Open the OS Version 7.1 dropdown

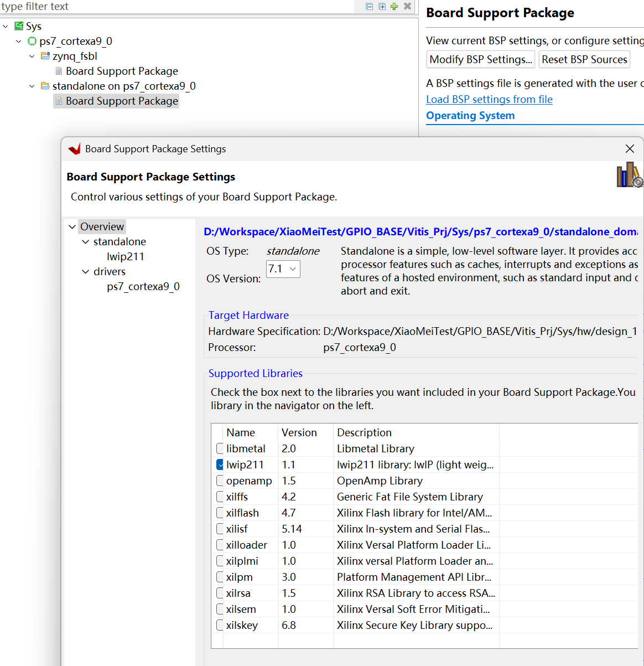coord(283,269)
